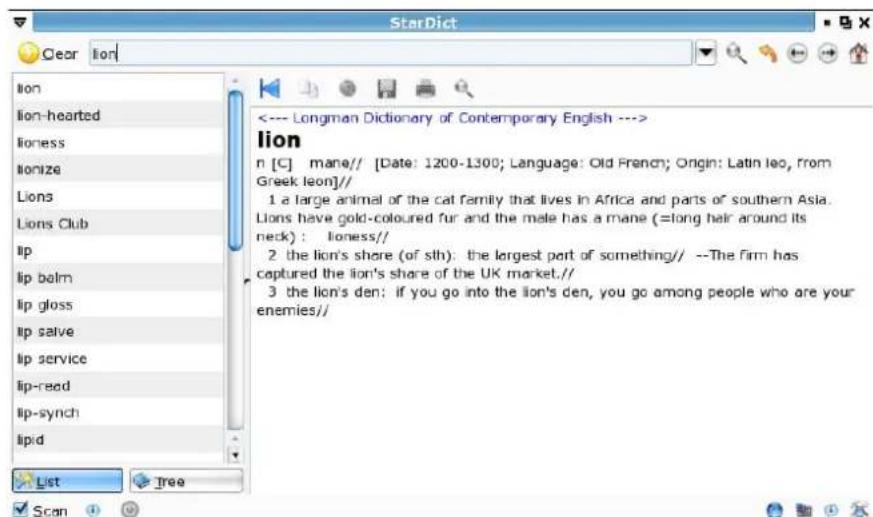
Task: Select 'lip gloss' in the word list
Action: click(x=117, y=304)
